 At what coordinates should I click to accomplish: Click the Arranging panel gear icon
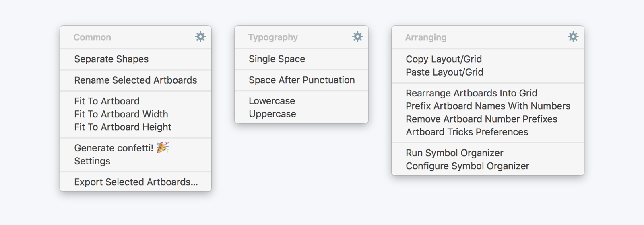point(573,37)
